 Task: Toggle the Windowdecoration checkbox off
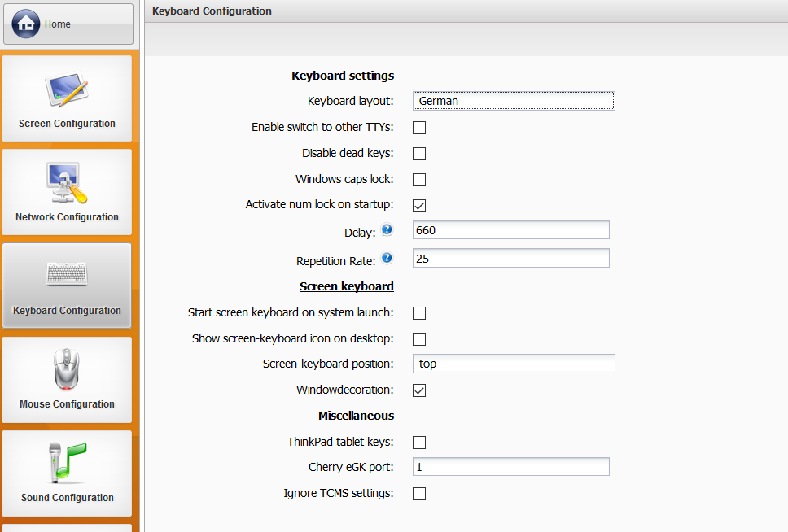pos(419,390)
